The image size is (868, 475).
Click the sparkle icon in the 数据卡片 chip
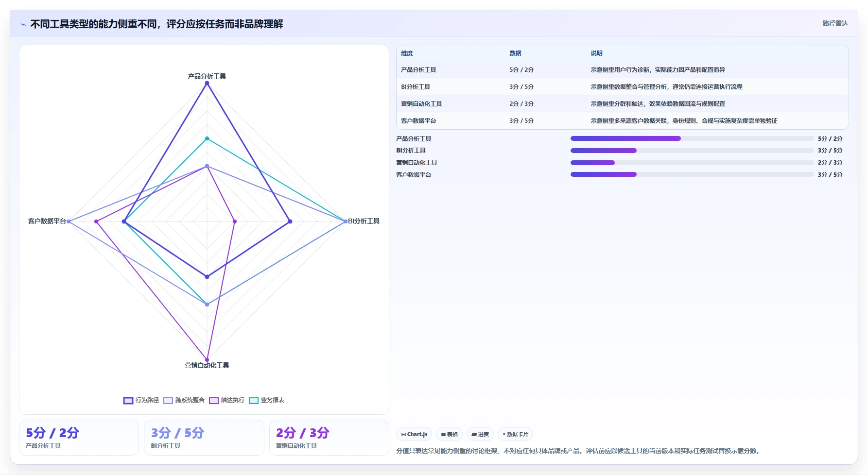click(x=504, y=434)
